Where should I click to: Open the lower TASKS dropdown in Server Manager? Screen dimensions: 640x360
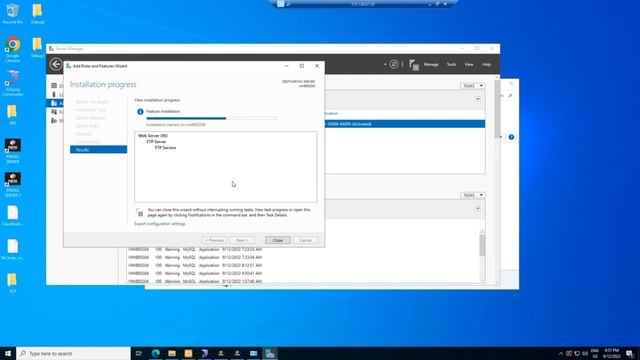click(x=472, y=195)
